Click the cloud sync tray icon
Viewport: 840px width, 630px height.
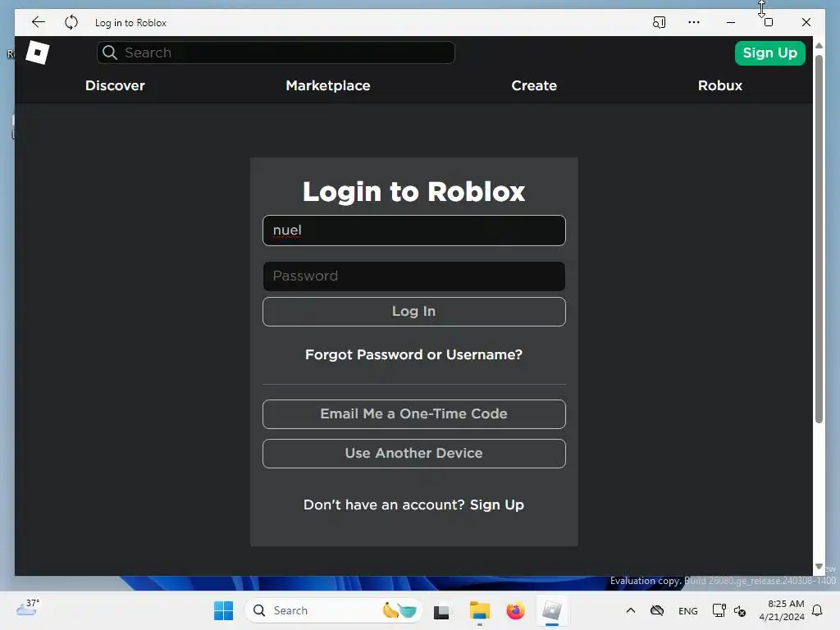click(x=657, y=610)
